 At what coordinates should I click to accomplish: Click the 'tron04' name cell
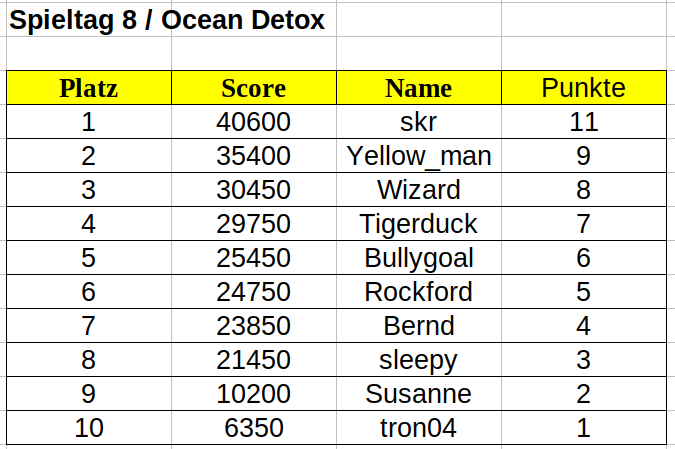pos(418,428)
